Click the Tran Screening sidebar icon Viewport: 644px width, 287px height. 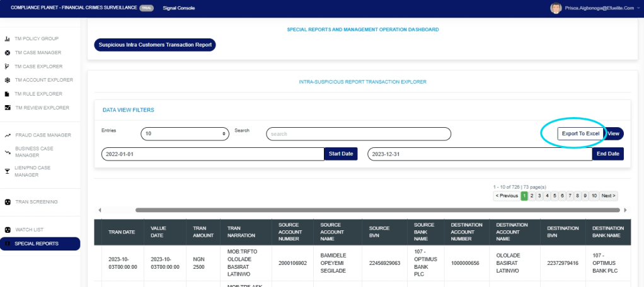8,202
